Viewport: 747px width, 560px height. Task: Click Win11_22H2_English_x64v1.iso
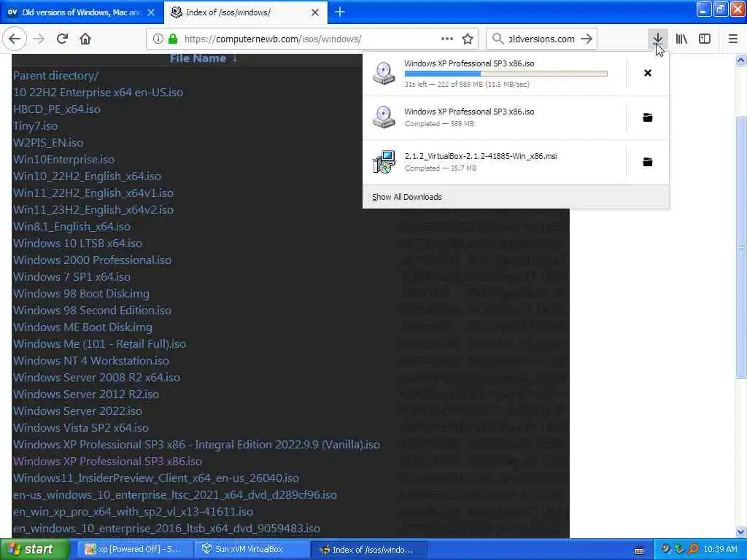[x=93, y=192]
